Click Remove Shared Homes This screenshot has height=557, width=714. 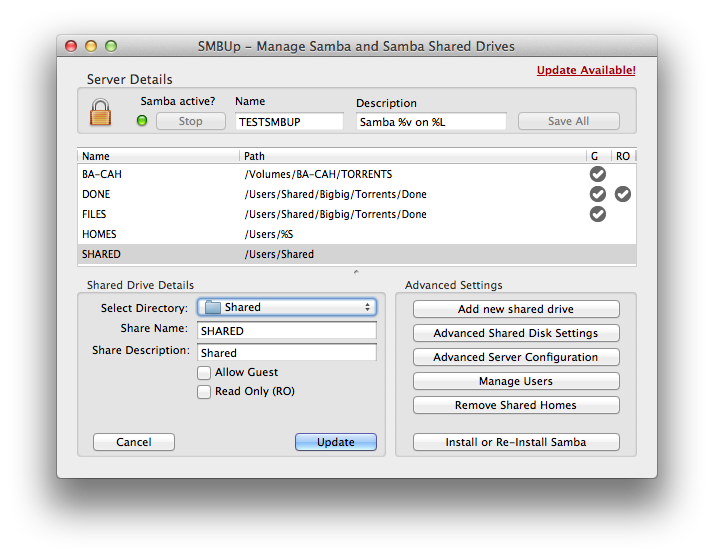(x=516, y=405)
